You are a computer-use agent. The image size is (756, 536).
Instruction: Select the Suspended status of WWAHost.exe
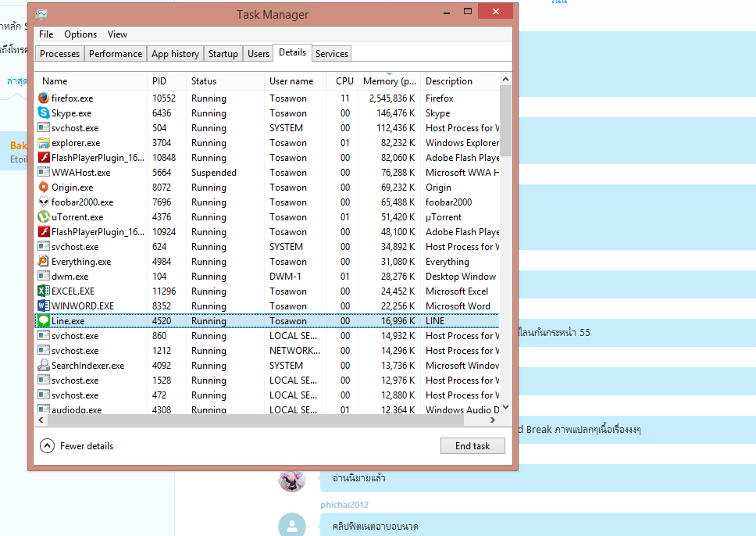[213, 172]
